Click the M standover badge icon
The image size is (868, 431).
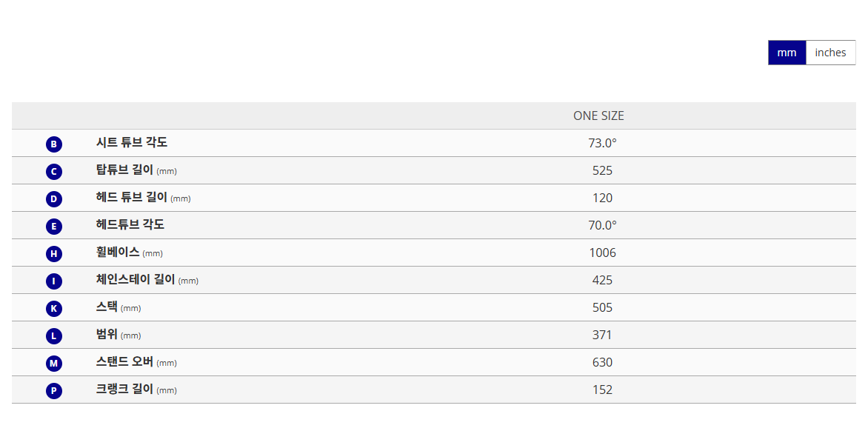pyautogui.click(x=54, y=363)
